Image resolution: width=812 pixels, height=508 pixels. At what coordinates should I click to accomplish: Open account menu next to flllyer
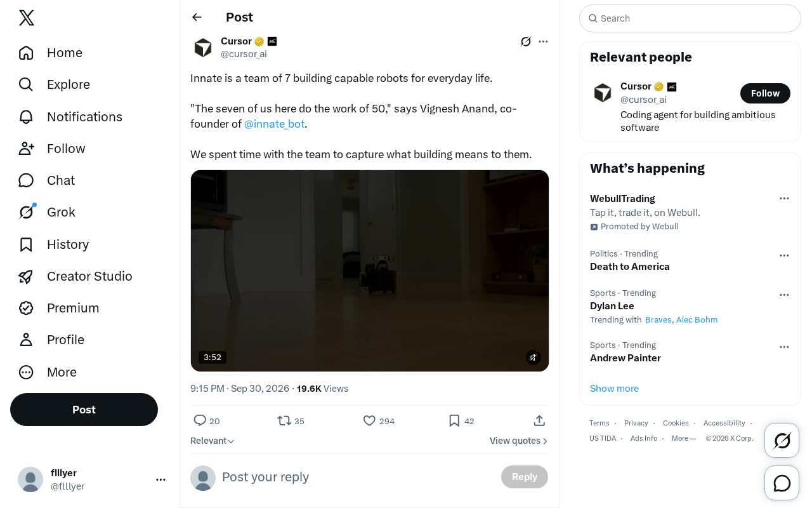pyautogui.click(x=160, y=479)
